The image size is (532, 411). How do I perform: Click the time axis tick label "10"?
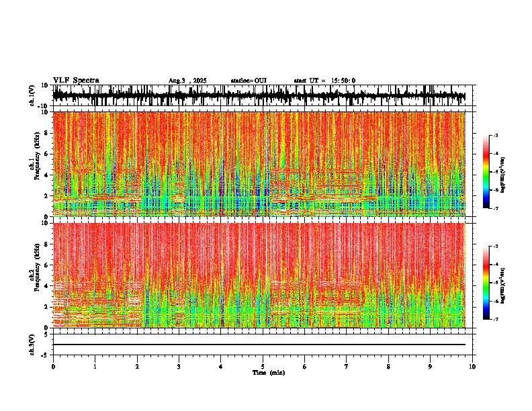tap(472, 367)
